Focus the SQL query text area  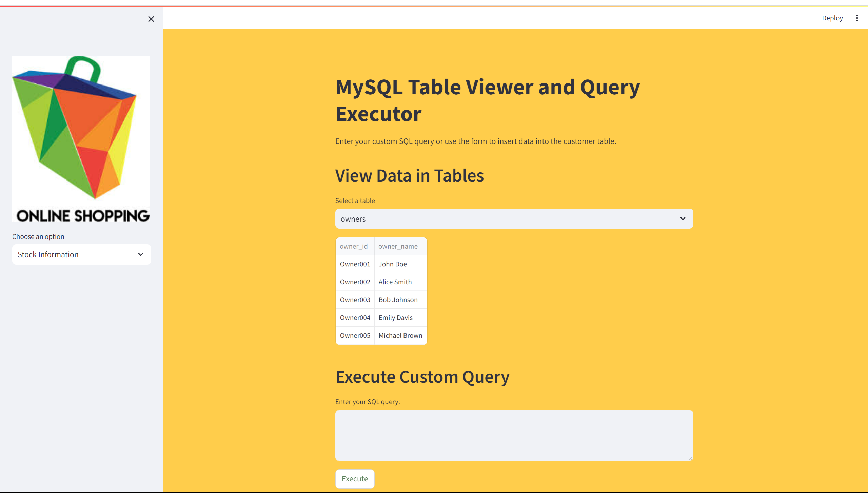pos(514,435)
